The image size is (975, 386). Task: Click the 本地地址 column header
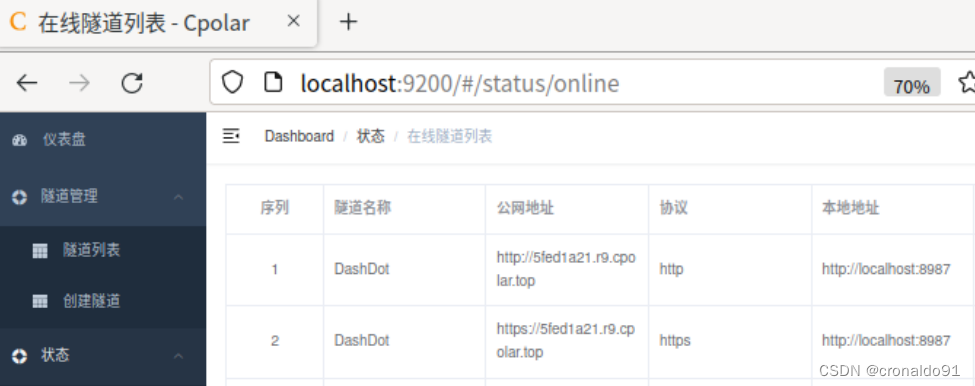click(851, 208)
